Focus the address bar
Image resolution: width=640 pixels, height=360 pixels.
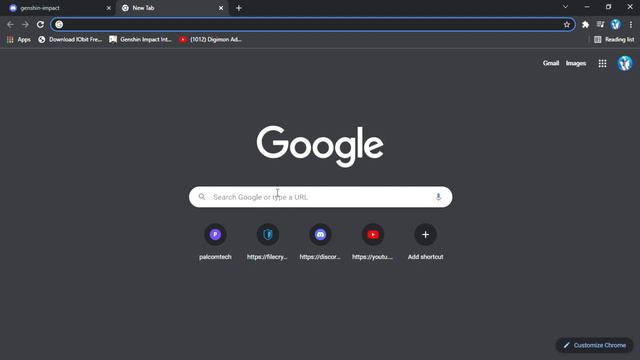click(313, 24)
